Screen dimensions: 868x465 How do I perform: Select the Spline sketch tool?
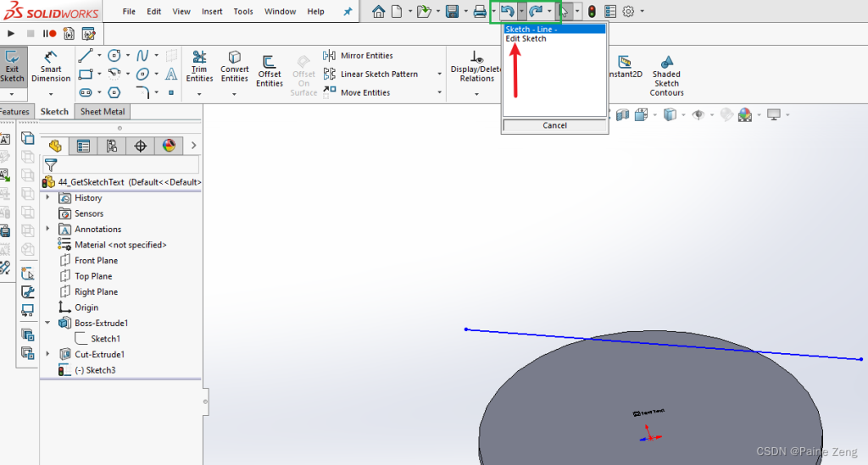(x=142, y=55)
